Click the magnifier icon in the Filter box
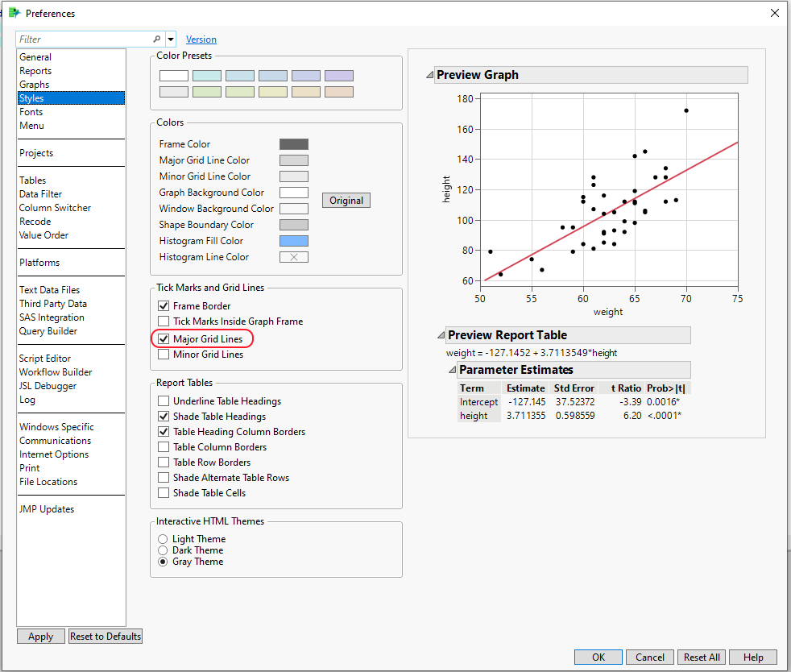This screenshot has width=791, height=672. coord(157,39)
